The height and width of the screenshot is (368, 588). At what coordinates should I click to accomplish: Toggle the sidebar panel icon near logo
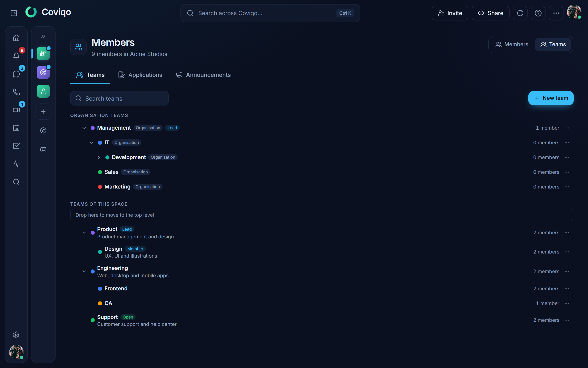click(14, 13)
